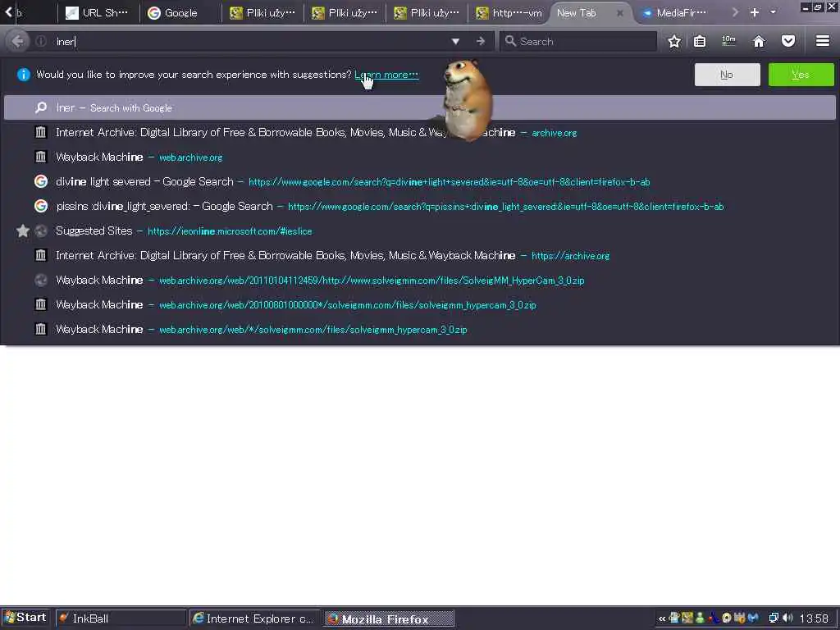Viewport: 840px width, 630px height.
Task: Click the network monitors tray icon
Action: pyautogui.click(x=774, y=619)
